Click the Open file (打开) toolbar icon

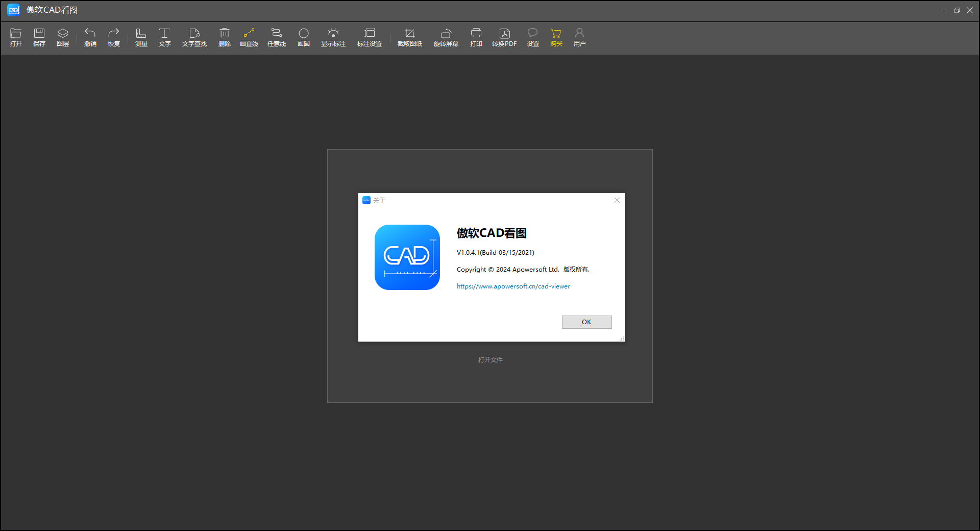[x=16, y=34]
